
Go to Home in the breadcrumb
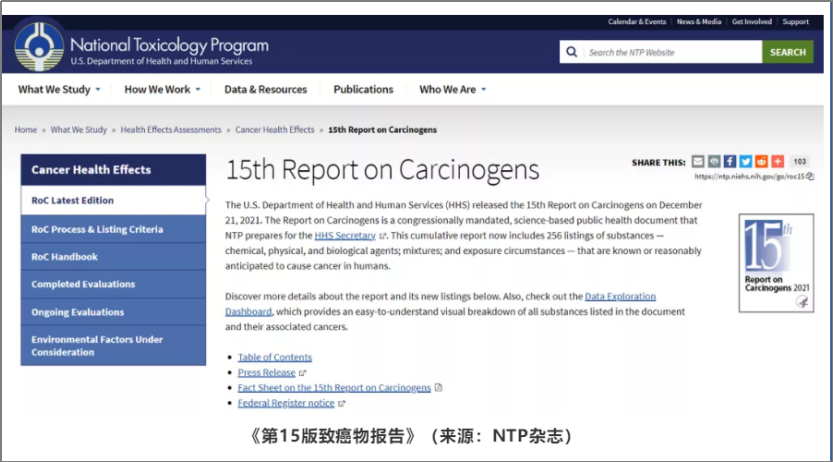click(x=26, y=130)
